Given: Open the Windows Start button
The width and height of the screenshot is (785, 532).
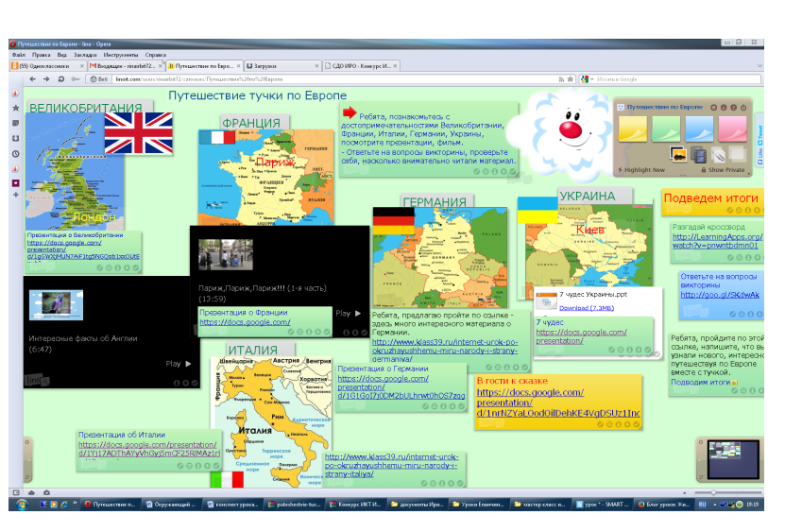Looking at the screenshot, I should coord(22,505).
